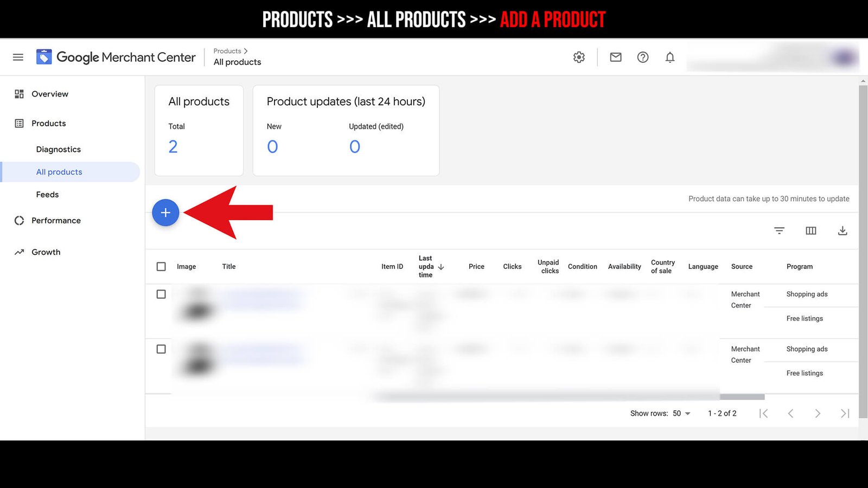The height and width of the screenshot is (488, 868).
Task: Click the Growth trend icon in sidebar
Action: coord(19,252)
